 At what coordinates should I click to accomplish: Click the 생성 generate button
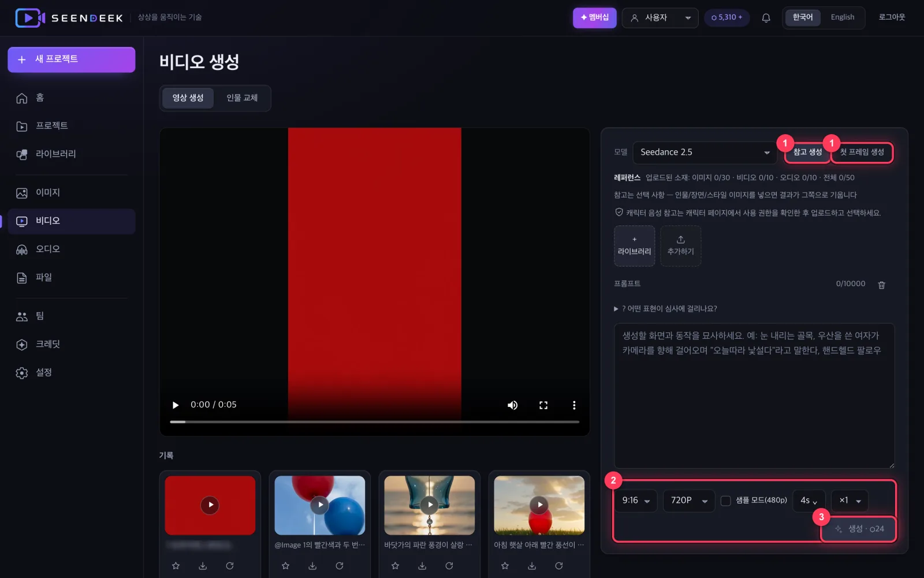click(x=859, y=529)
